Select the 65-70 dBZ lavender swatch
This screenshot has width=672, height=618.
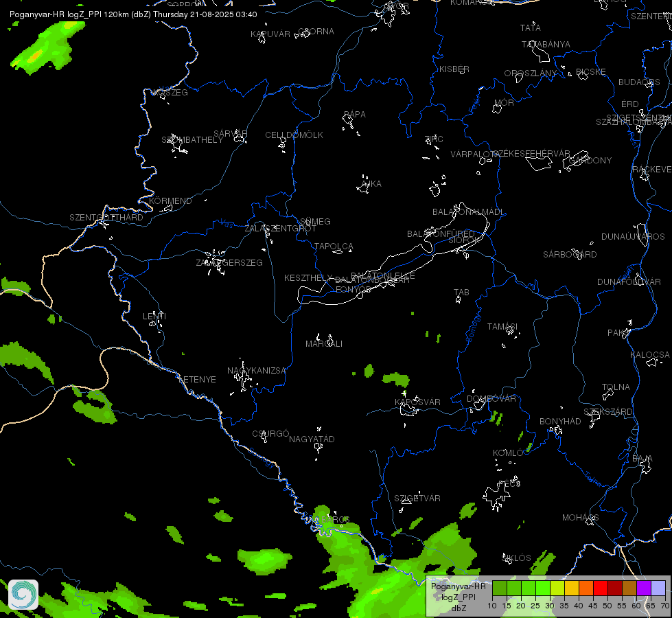[x=658, y=588]
